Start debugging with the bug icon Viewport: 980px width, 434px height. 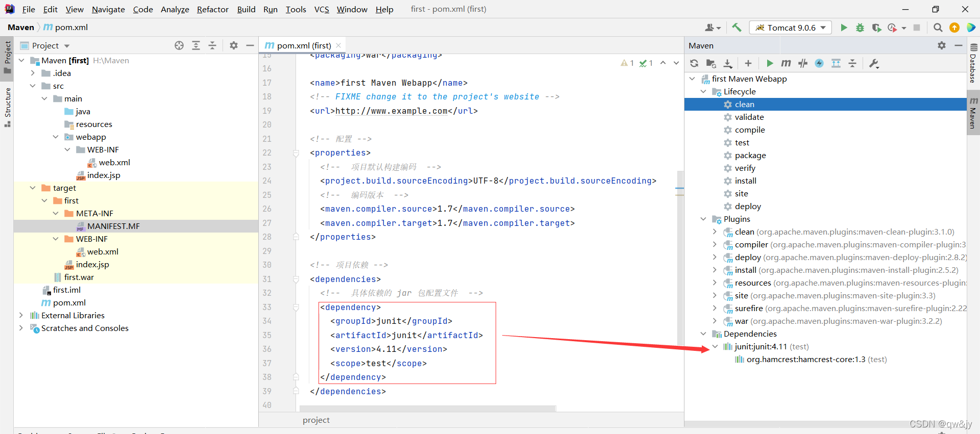point(860,28)
